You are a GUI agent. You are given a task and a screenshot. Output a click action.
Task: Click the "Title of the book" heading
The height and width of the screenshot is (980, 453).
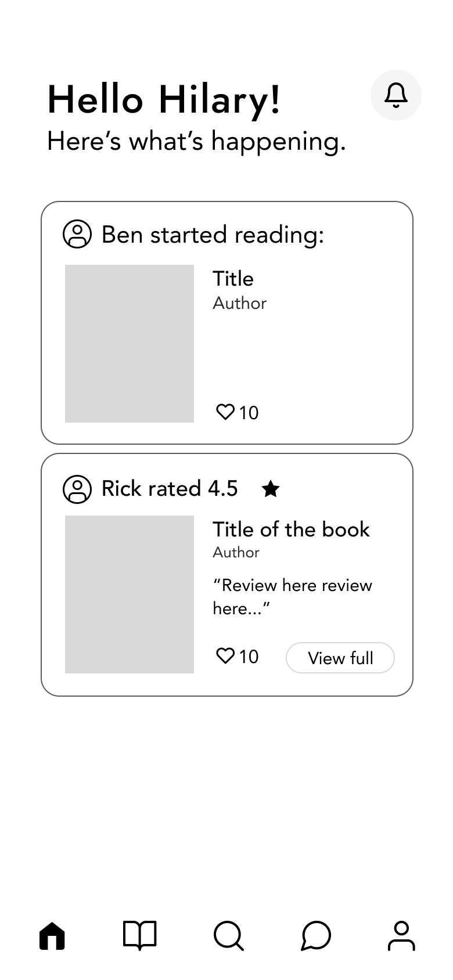click(291, 529)
